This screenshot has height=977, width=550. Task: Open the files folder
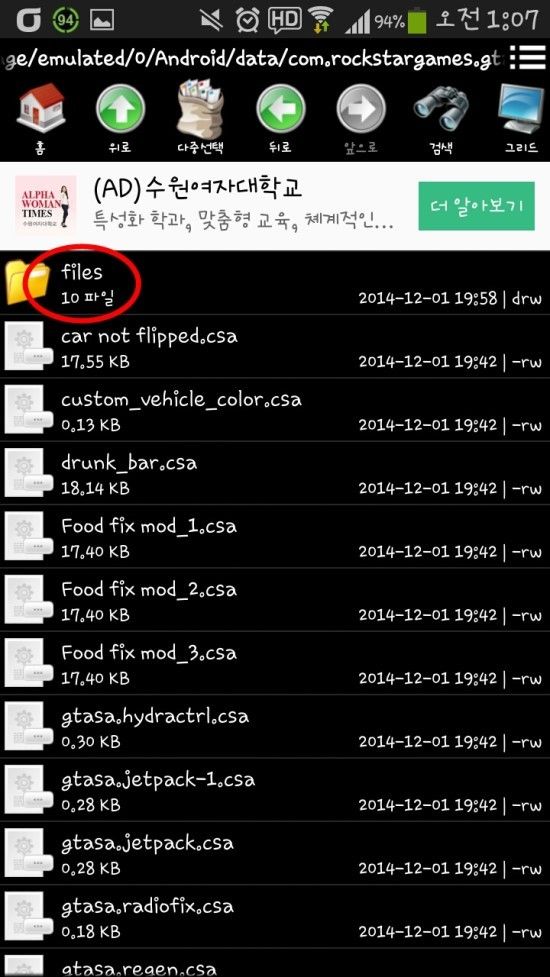click(x=275, y=283)
